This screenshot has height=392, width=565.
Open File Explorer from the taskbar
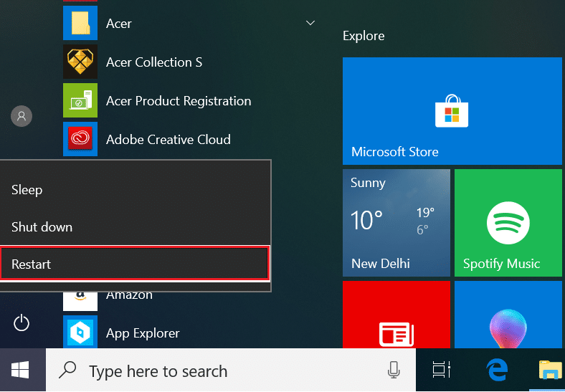551,371
